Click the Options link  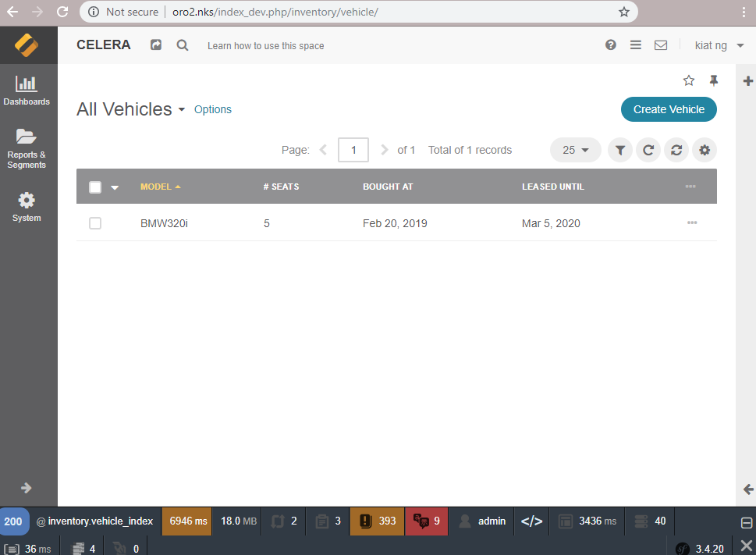point(213,109)
